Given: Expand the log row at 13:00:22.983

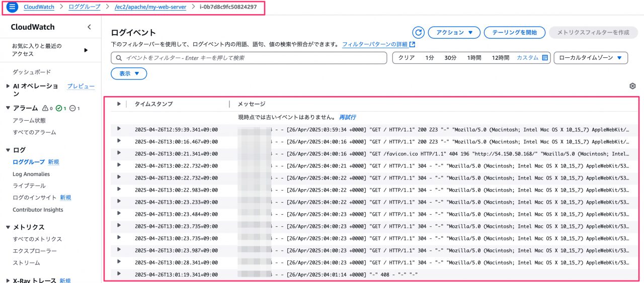Looking at the screenshot, I should tap(119, 189).
